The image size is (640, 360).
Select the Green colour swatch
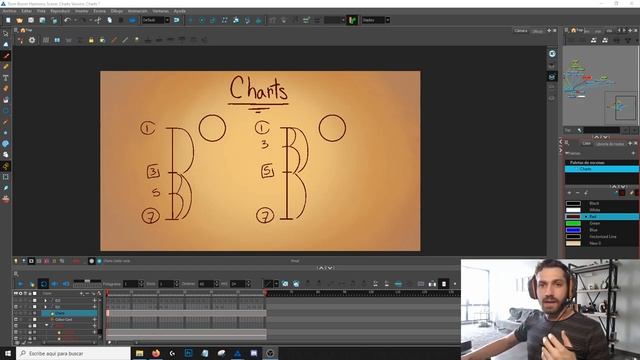click(x=573, y=223)
